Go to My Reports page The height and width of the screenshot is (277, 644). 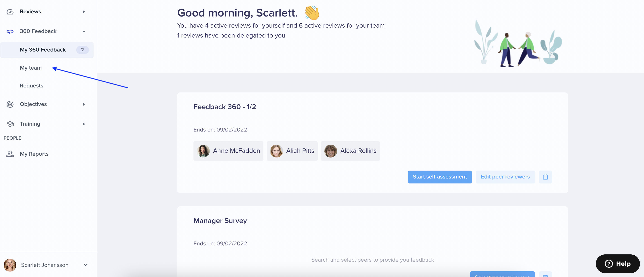(47, 154)
